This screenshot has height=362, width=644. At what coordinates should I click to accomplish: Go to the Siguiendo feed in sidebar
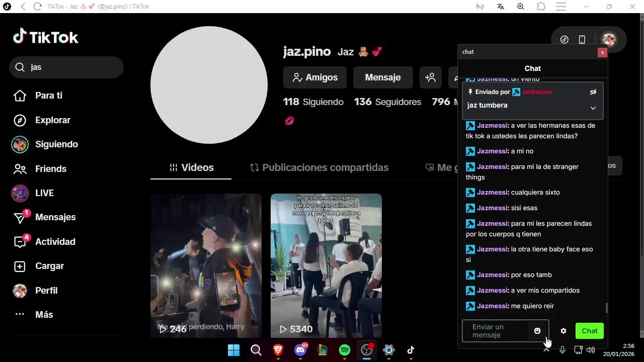pyautogui.click(x=45, y=144)
